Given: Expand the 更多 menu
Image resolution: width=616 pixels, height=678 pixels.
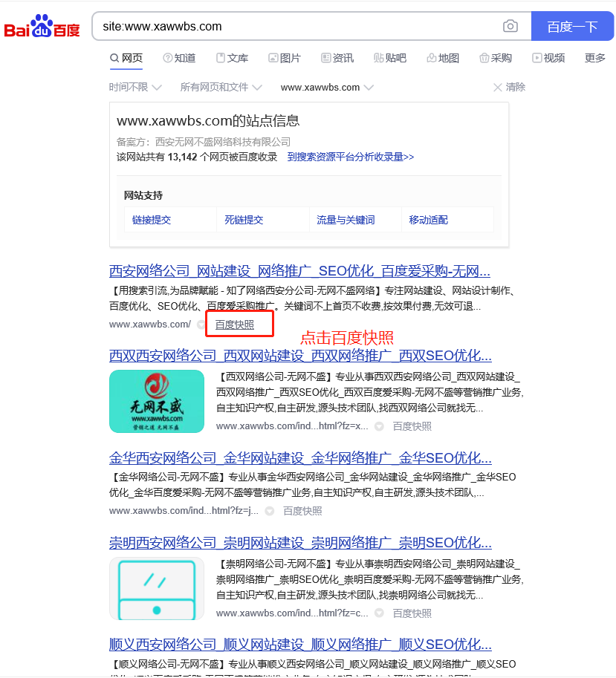Looking at the screenshot, I should (594, 58).
